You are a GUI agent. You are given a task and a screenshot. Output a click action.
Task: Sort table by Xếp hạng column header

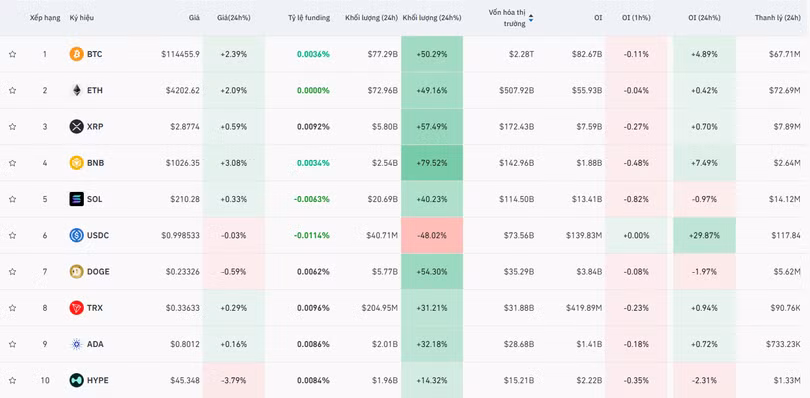(x=46, y=18)
